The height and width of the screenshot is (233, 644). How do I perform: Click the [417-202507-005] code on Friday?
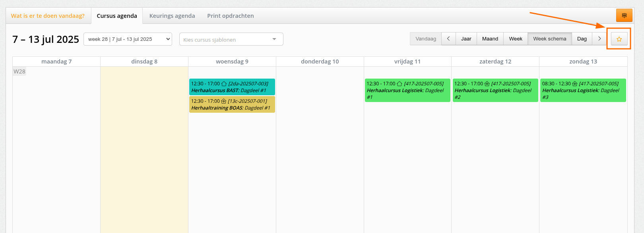424,84
